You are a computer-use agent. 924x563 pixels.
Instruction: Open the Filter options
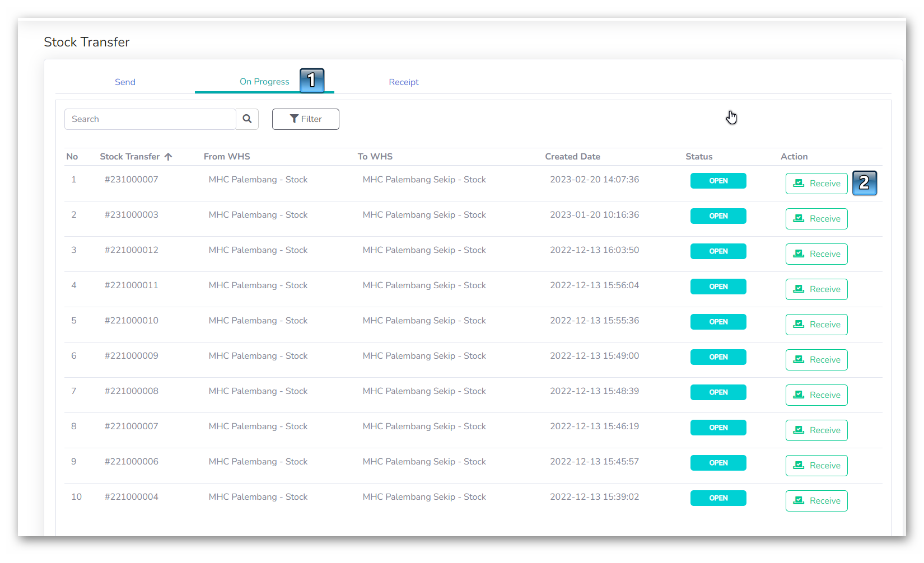[x=305, y=119]
